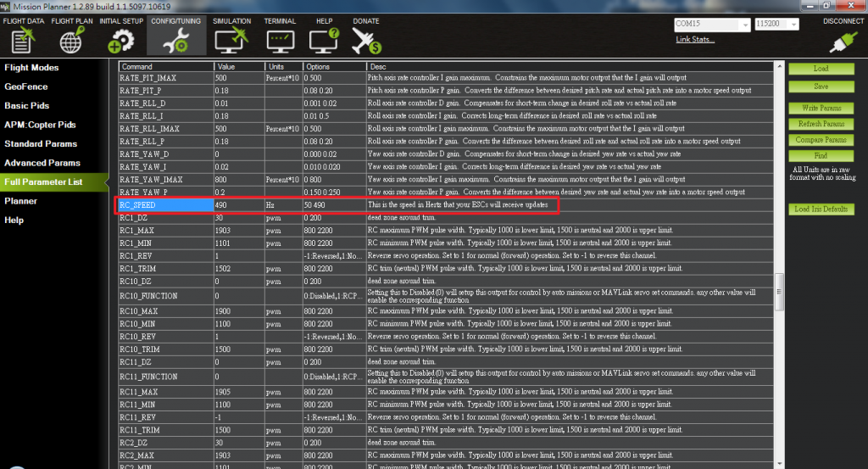Open APM:Copter Pids page
Viewport: 868px width, 469px height.
[x=40, y=125]
